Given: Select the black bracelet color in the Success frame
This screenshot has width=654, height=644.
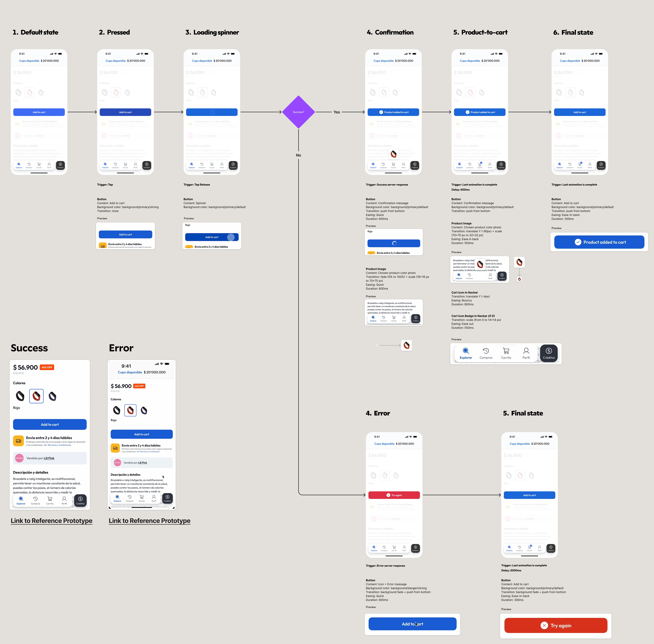Looking at the screenshot, I should tap(20, 396).
